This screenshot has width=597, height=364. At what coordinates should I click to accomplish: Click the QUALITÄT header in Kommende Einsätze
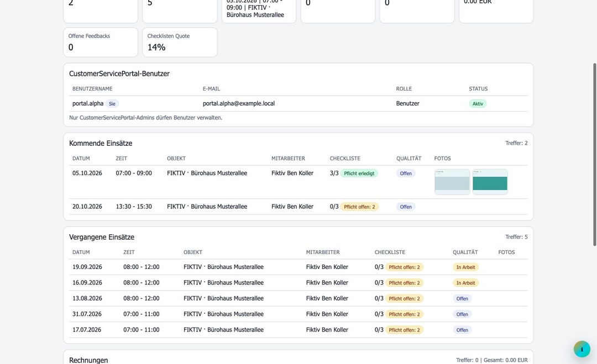point(409,158)
